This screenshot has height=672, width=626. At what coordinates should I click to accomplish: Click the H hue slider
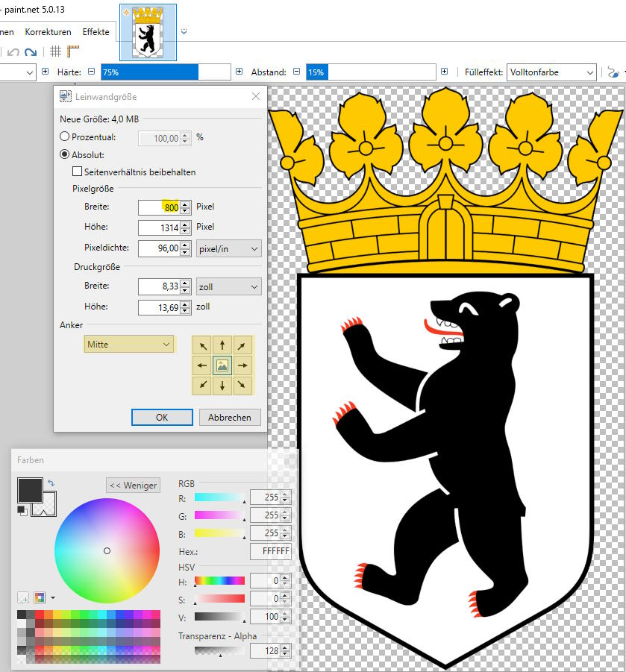click(219, 581)
